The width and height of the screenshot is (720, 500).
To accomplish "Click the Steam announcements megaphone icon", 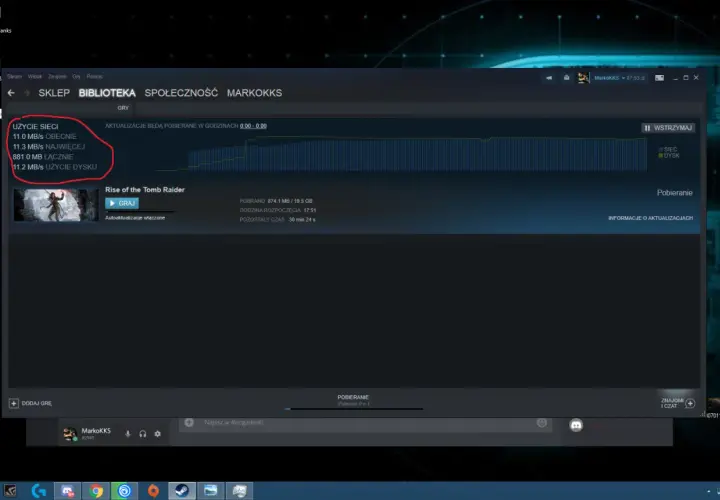I will (549, 78).
